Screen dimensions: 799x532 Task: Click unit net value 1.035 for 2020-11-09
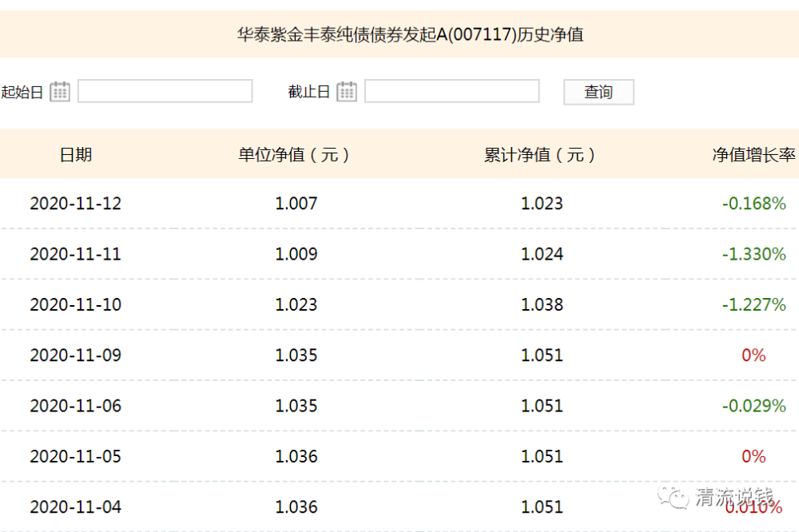coord(296,355)
